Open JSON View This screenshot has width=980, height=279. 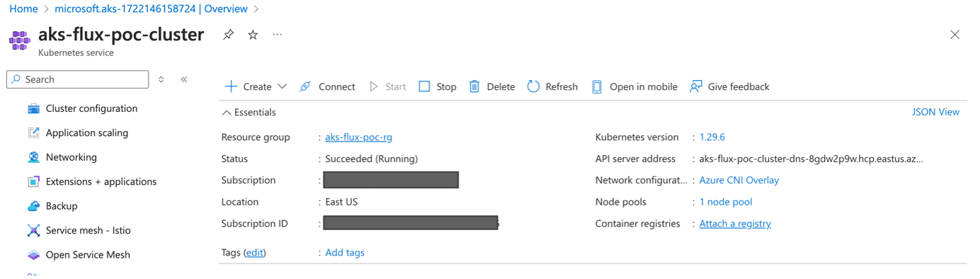(935, 112)
